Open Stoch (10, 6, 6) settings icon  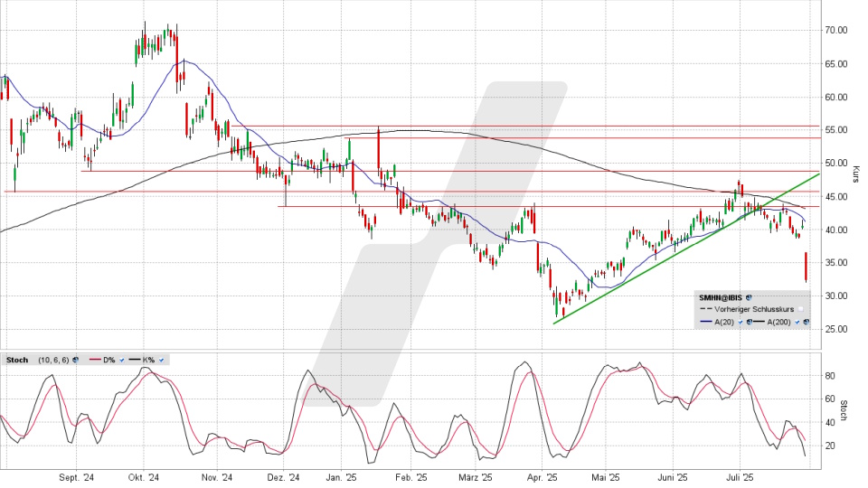click(x=75, y=360)
